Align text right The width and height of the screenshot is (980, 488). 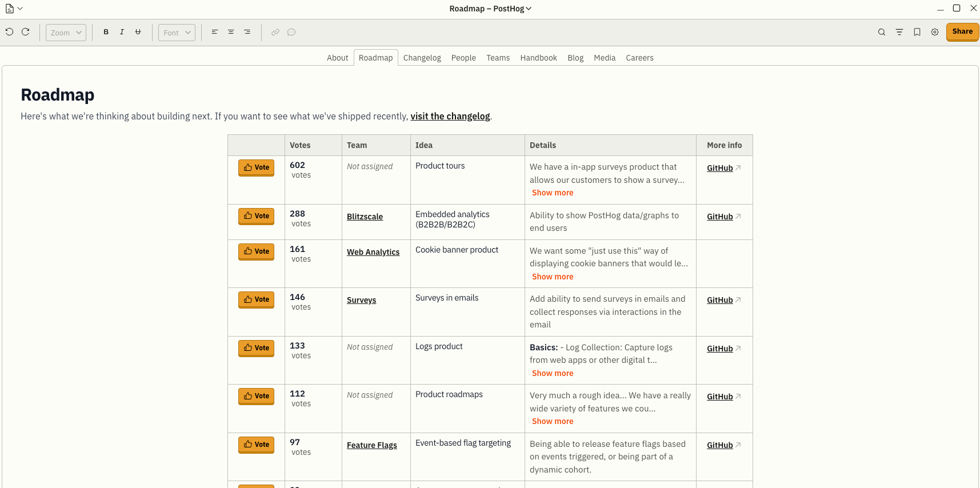click(x=247, y=32)
